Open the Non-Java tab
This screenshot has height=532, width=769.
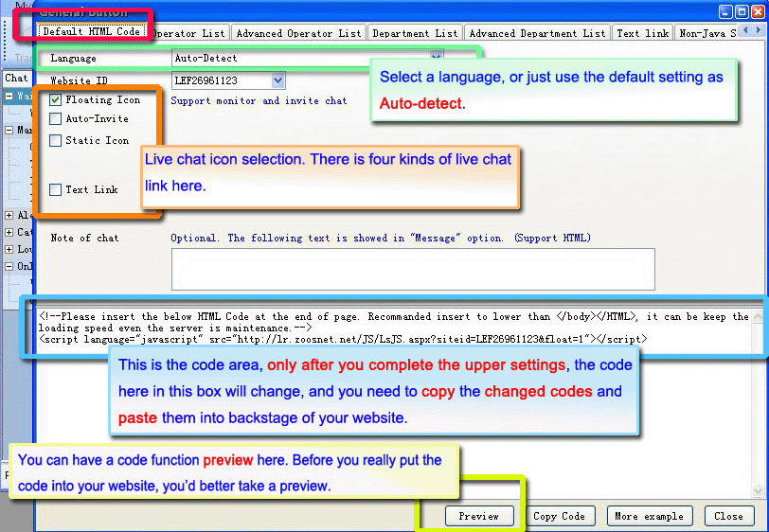click(706, 33)
